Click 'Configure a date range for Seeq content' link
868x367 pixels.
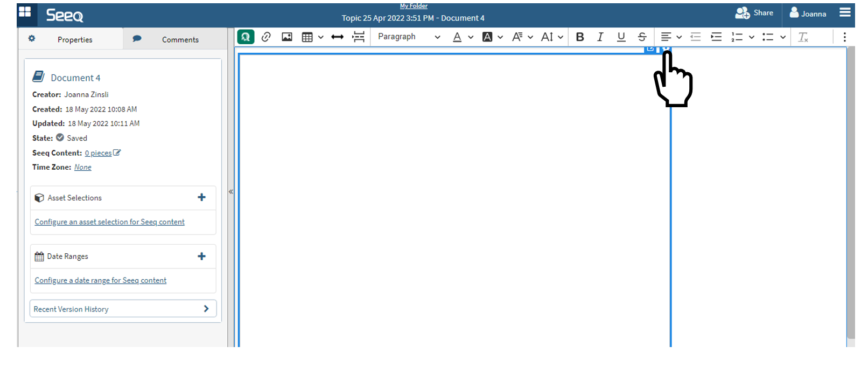(x=101, y=280)
